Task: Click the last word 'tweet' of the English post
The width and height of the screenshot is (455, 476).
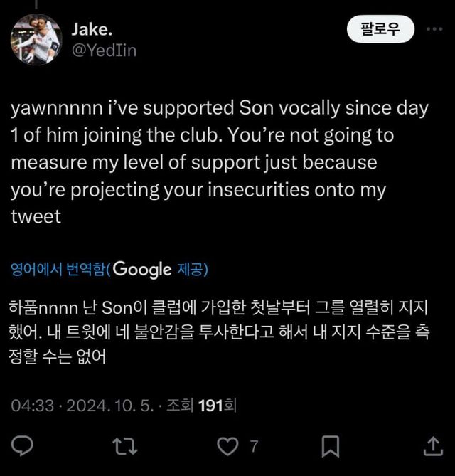Action: pyautogui.click(x=36, y=216)
